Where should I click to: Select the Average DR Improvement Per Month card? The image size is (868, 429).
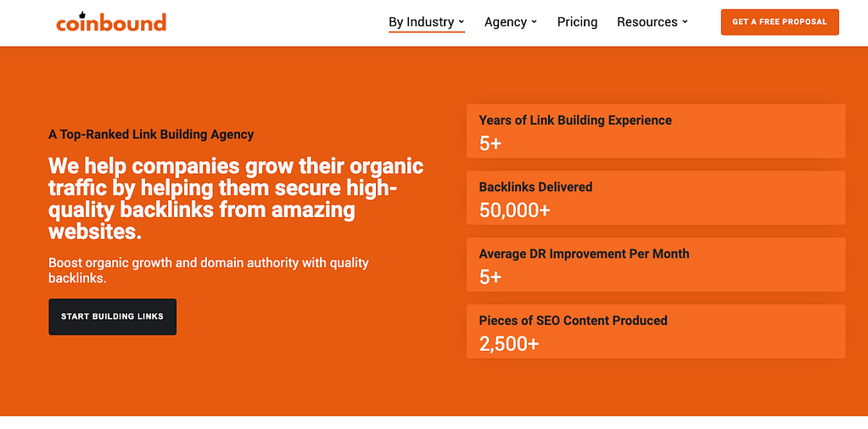[x=655, y=265]
